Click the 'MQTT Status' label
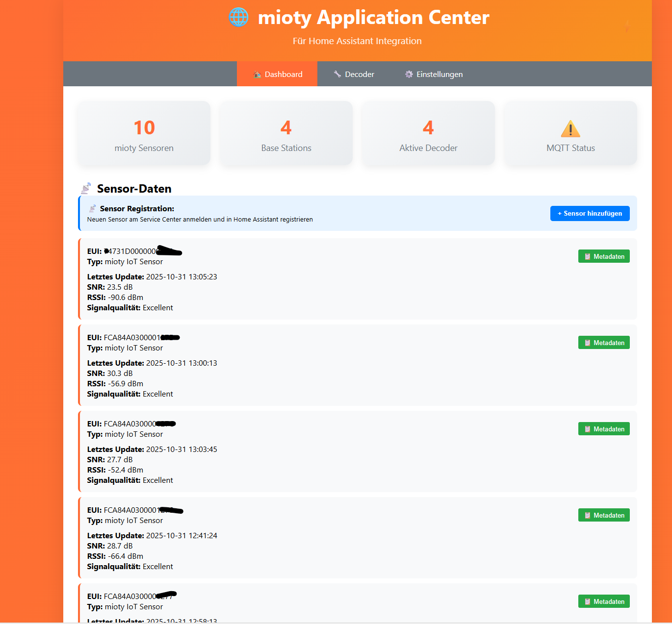This screenshot has height=624, width=672. (x=570, y=148)
